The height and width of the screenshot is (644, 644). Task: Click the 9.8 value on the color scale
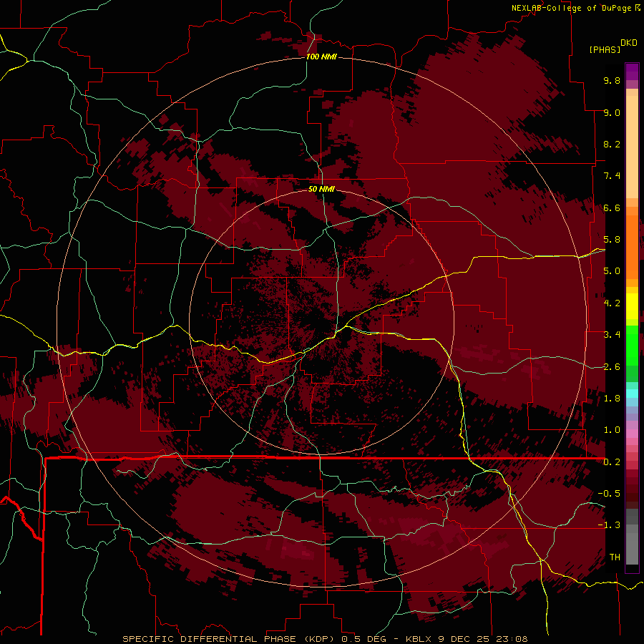(x=612, y=80)
